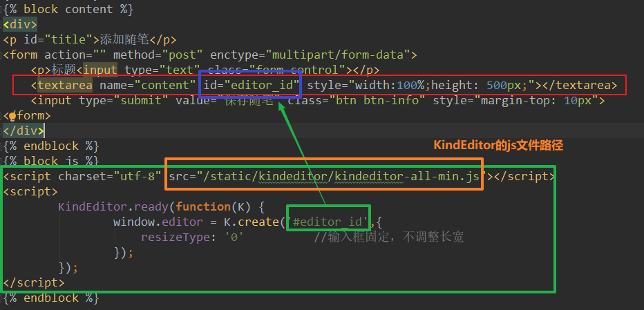Viewport: 644px width, 310px height.
Task: Click '{% block js %}' template tag
Action: (51, 161)
